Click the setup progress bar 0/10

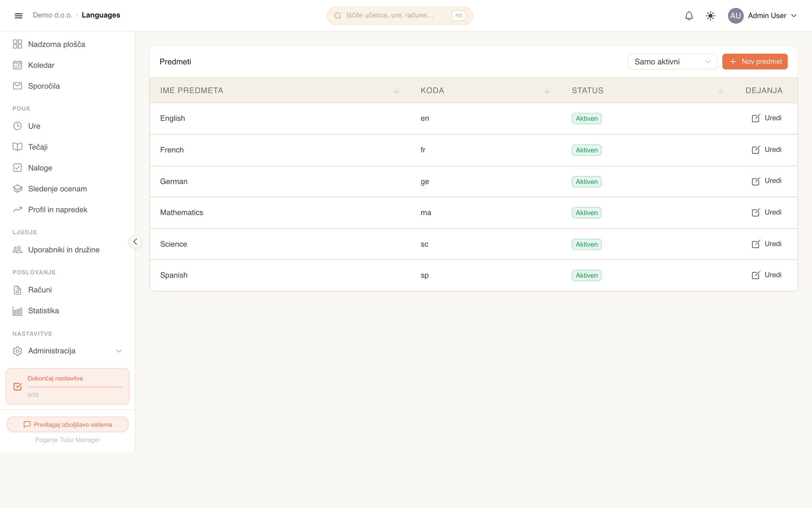(75, 387)
